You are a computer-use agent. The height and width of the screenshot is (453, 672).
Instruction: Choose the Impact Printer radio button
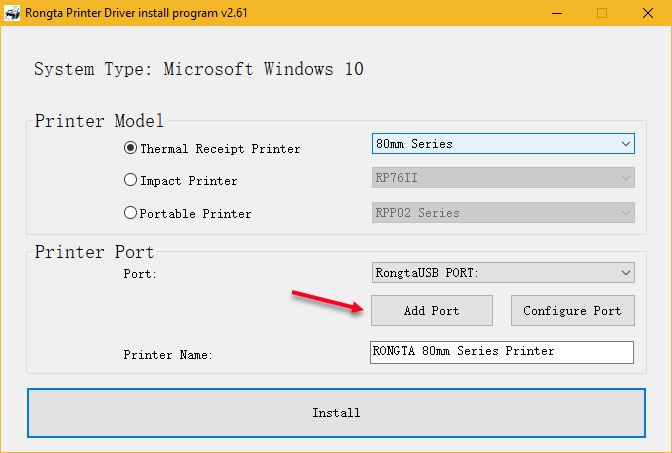pyautogui.click(x=130, y=181)
